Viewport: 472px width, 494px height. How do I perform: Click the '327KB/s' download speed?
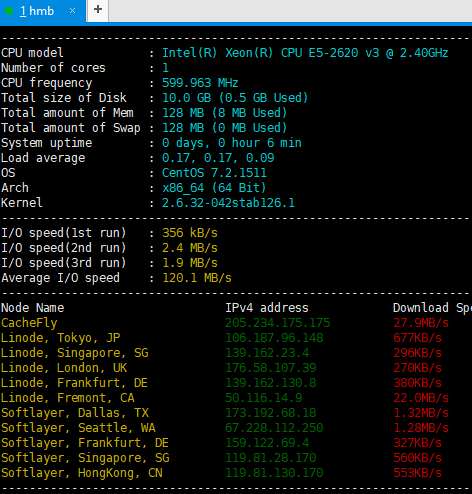(x=418, y=443)
